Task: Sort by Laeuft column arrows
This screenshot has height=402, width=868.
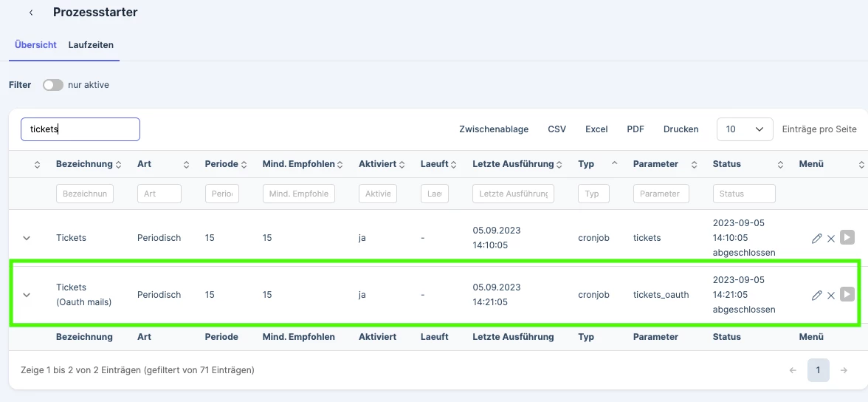Action: pos(453,164)
